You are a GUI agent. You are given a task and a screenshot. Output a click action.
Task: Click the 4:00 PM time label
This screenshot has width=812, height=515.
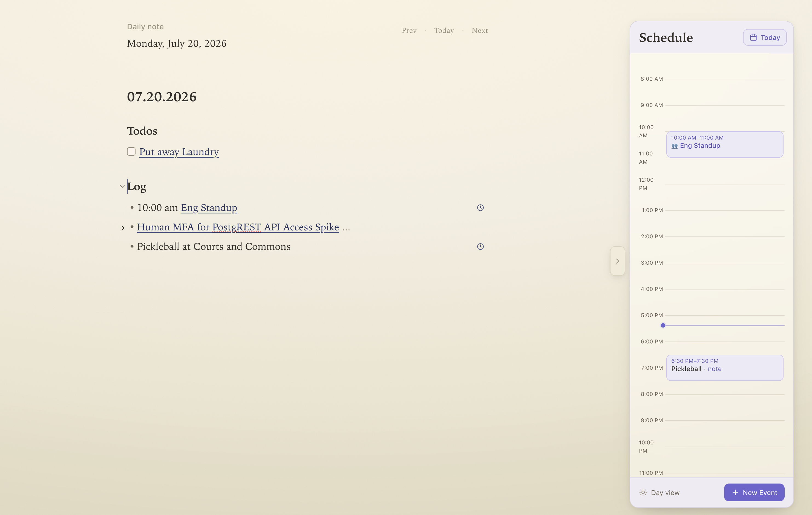pos(652,289)
